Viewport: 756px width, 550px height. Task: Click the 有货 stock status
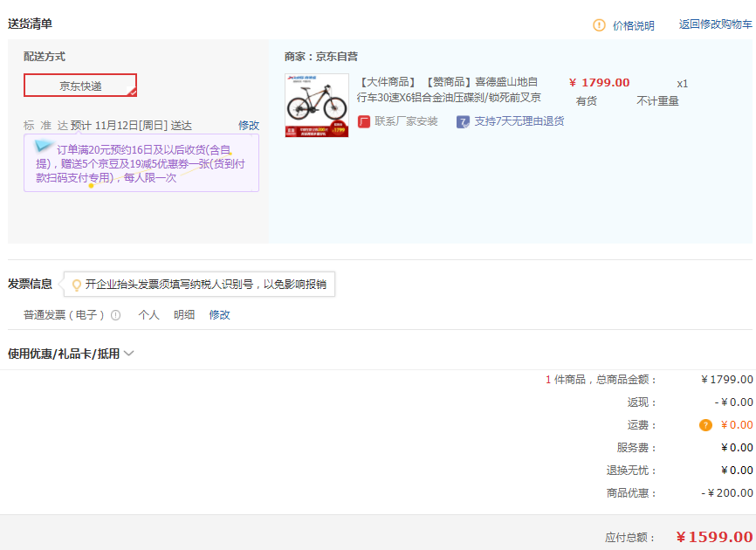pyautogui.click(x=587, y=100)
